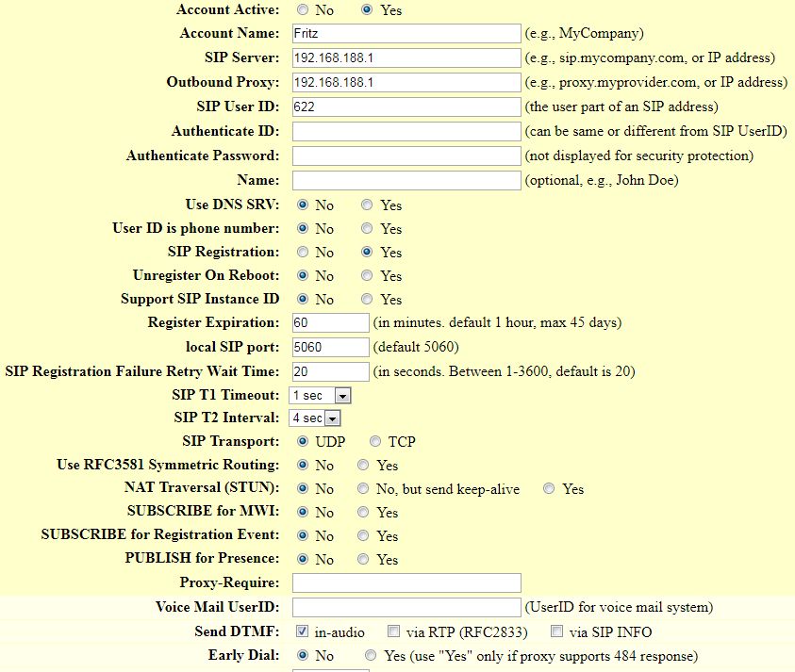Enable SUBSCRIBE for MWI with Yes
The width and height of the screenshot is (795, 672).
pyautogui.click(x=363, y=513)
